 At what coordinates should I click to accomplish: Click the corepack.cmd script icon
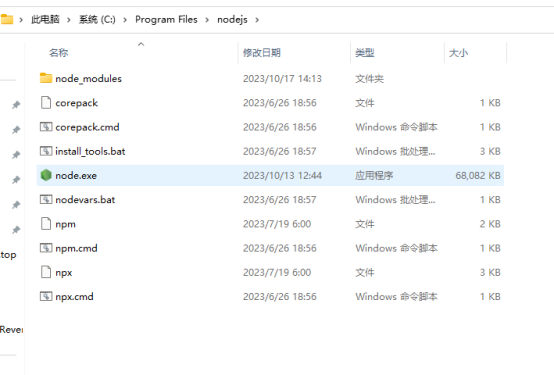pos(46,127)
